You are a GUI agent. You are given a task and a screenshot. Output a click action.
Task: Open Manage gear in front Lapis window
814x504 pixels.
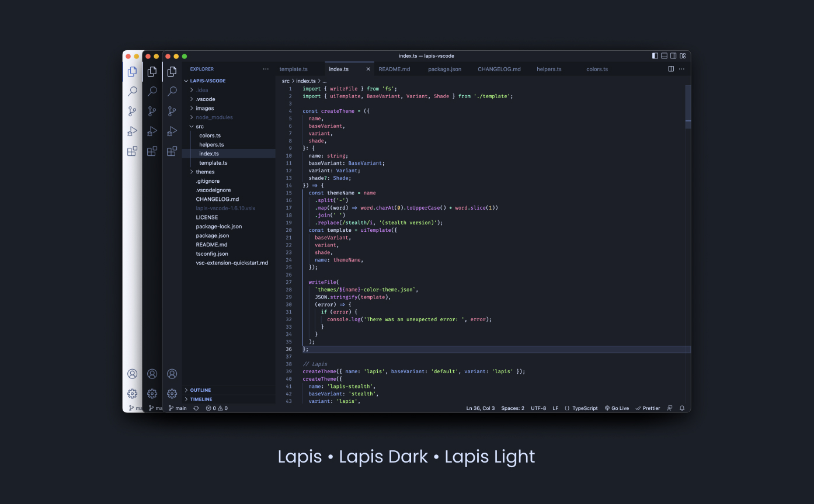click(172, 394)
